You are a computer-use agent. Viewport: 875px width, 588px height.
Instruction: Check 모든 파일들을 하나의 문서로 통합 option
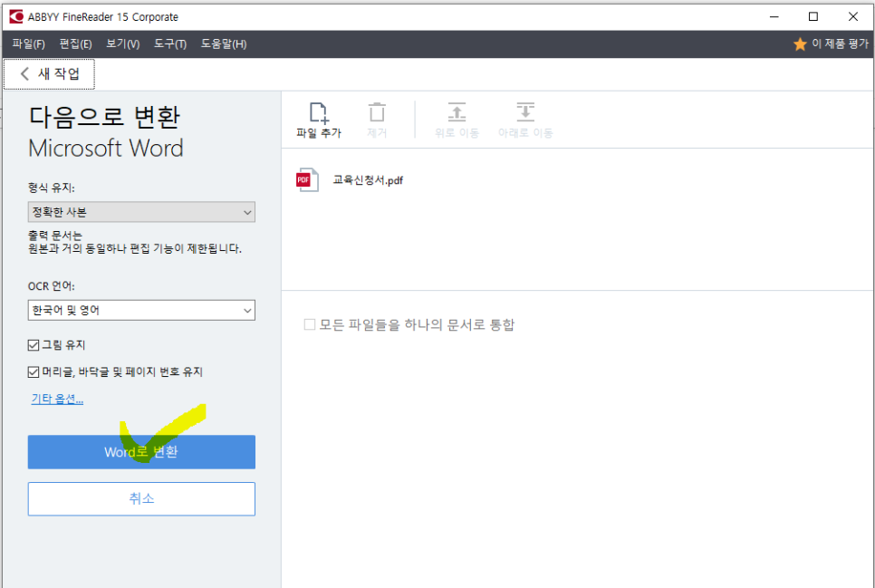tap(310, 324)
